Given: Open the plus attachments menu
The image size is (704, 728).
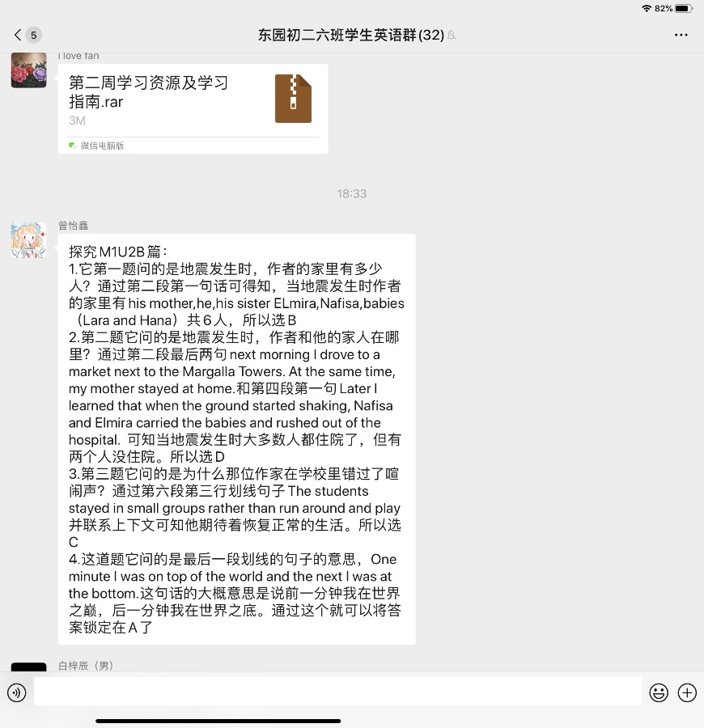Looking at the screenshot, I should click(687, 692).
